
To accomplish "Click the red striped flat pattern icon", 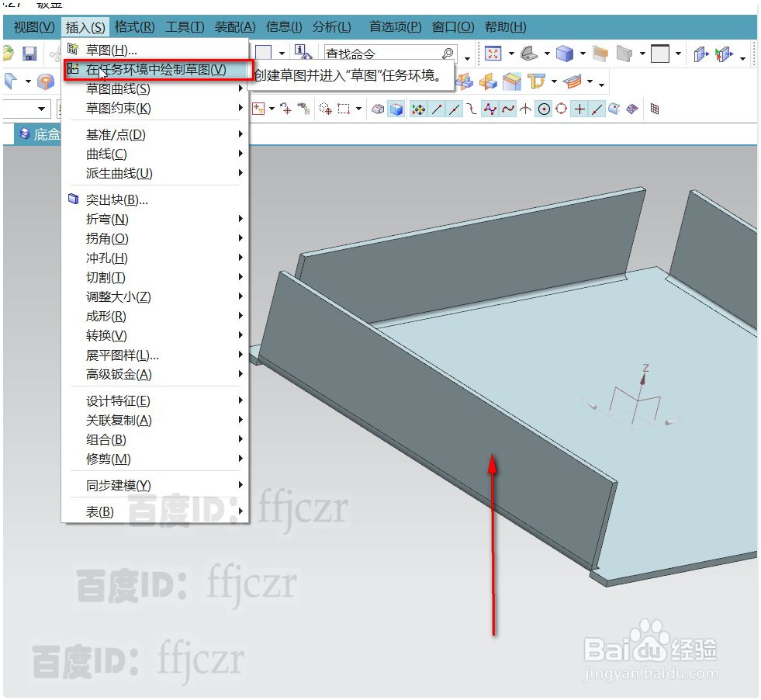I will pos(572,81).
